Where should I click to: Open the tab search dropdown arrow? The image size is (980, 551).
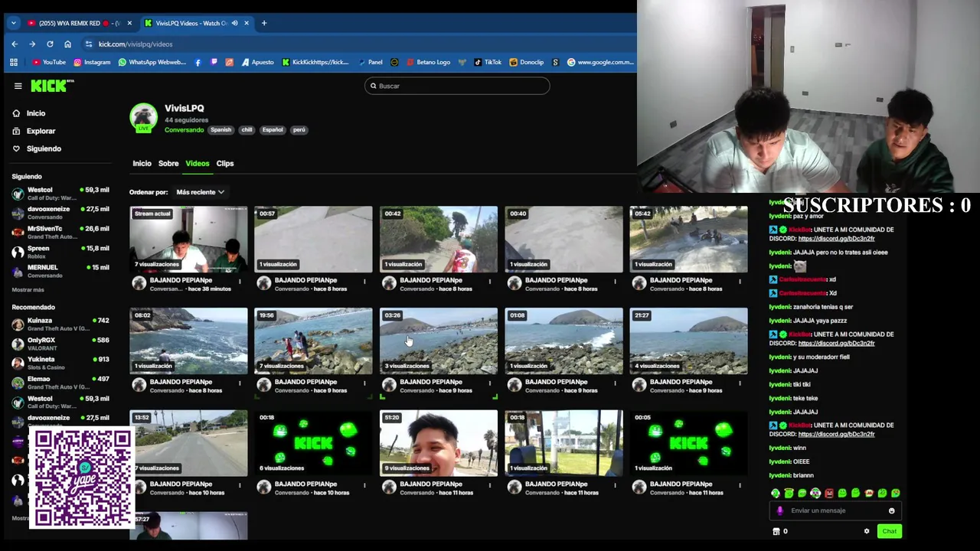(x=13, y=23)
